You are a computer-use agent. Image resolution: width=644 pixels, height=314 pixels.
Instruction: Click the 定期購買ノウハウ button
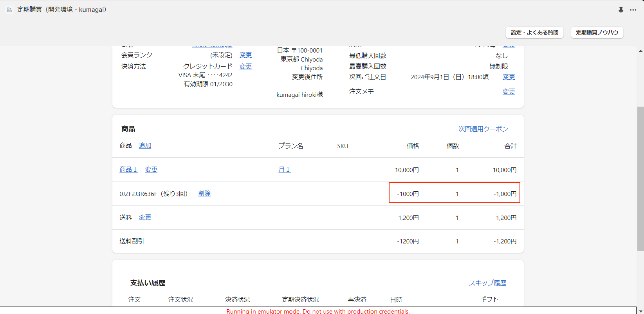pyautogui.click(x=597, y=33)
